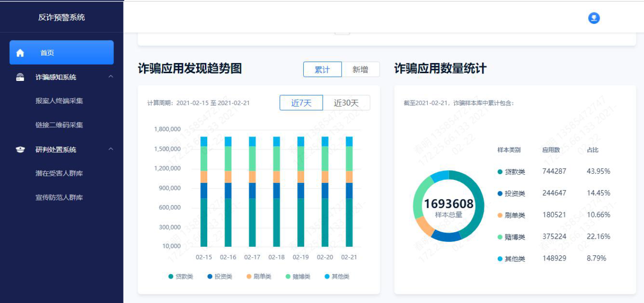Click the 02-16 stacked bar
The height and width of the screenshot is (303, 644).
[x=228, y=191]
